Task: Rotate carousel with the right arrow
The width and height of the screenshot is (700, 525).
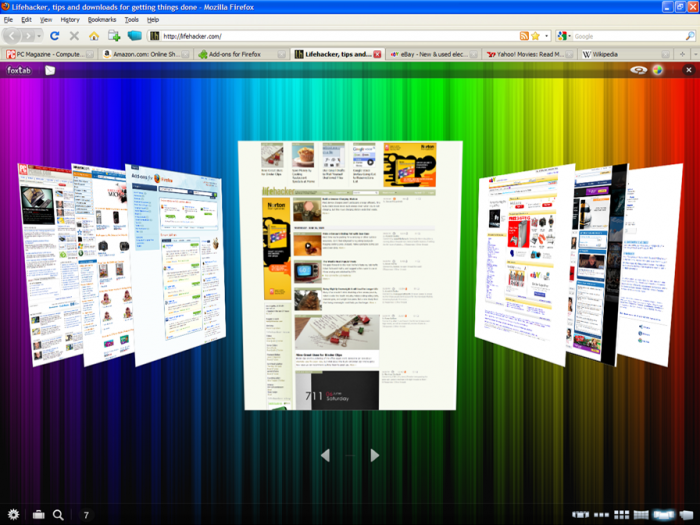Action: [375, 455]
